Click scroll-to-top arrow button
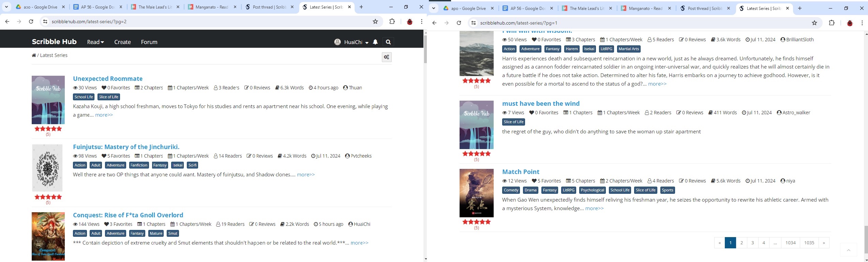 (x=848, y=250)
